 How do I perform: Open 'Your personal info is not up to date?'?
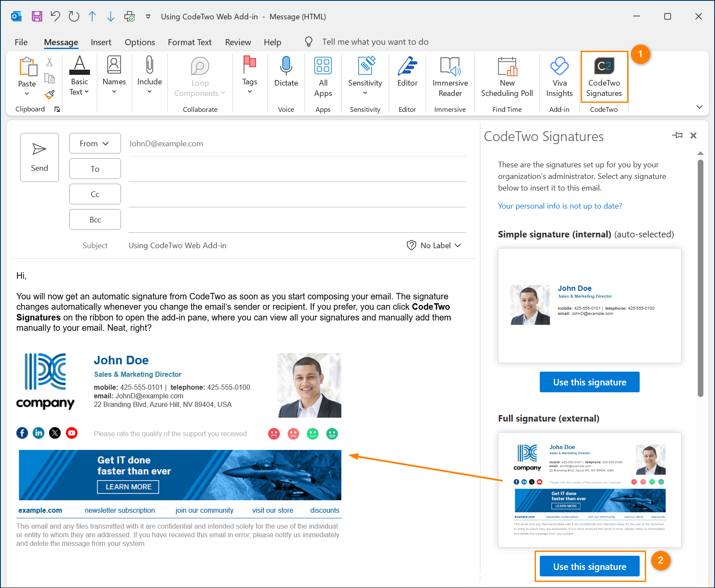click(x=560, y=206)
